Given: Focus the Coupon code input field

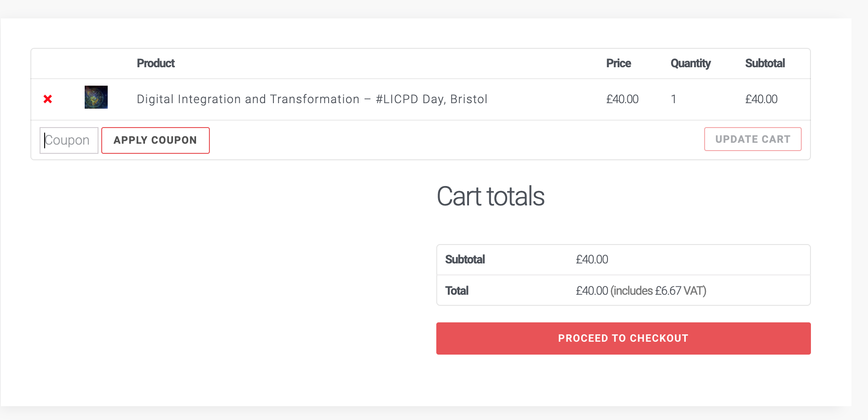Looking at the screenshot, I should pos(69,140).
